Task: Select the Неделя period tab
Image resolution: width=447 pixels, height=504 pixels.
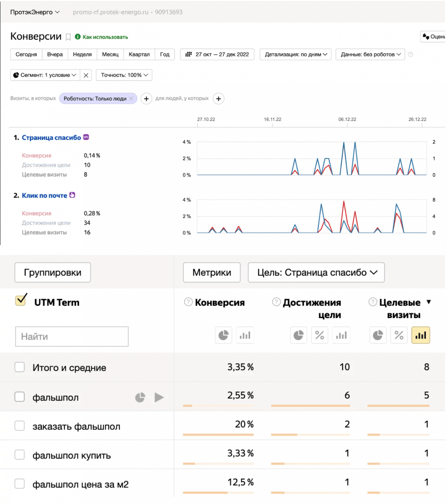Action: tap(82, 54)
